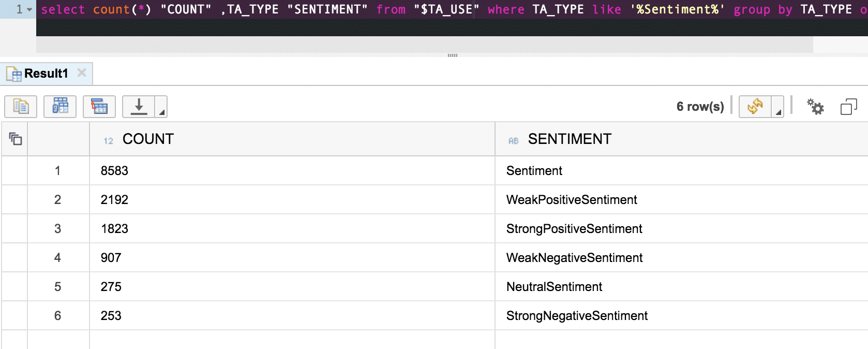
Task: Click the data table view icon
Action: pos(60,107)
